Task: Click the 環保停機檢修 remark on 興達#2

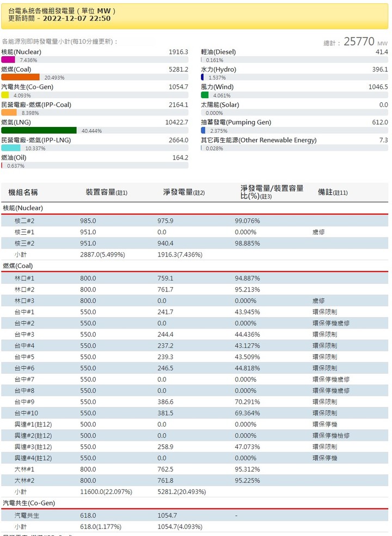Action: (x=331, y=436)
